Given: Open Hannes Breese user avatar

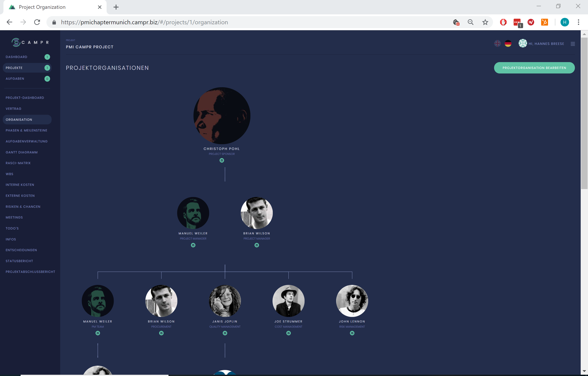Looking at the screenshot, I should [x=522, y=43].
